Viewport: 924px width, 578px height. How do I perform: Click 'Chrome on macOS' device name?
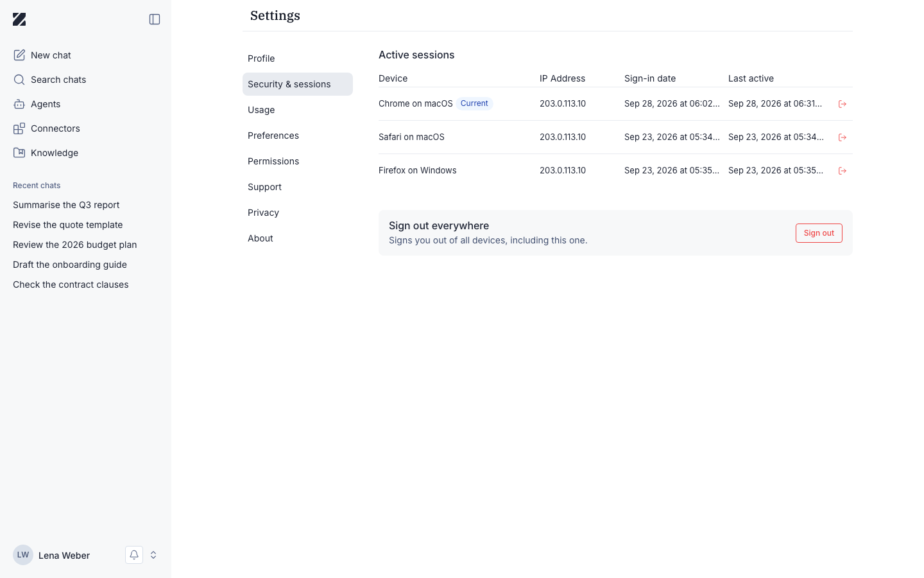pos(416,103)
